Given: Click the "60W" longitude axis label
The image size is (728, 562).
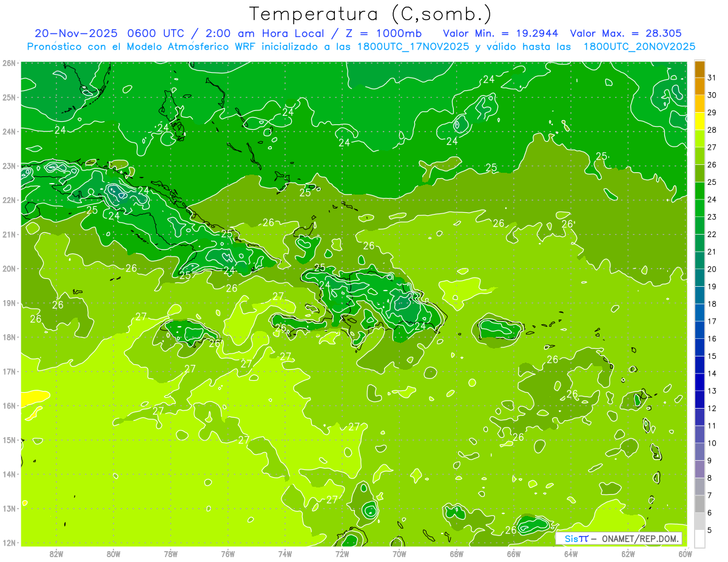Looking at the screenshot, I should tap(685, 554).
